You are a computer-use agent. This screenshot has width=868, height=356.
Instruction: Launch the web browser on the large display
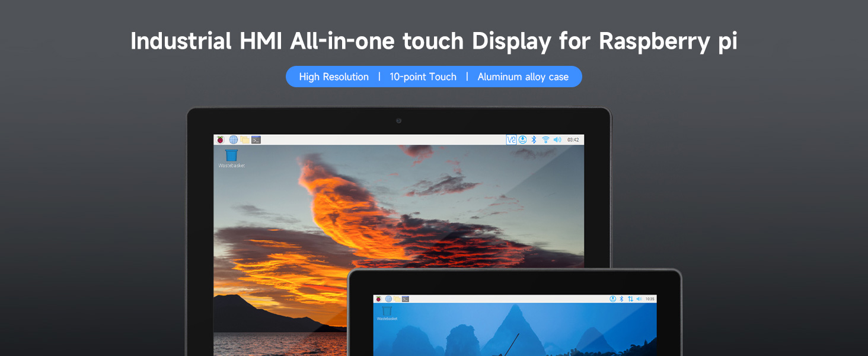pyautogui.click(x=234, y=139)
